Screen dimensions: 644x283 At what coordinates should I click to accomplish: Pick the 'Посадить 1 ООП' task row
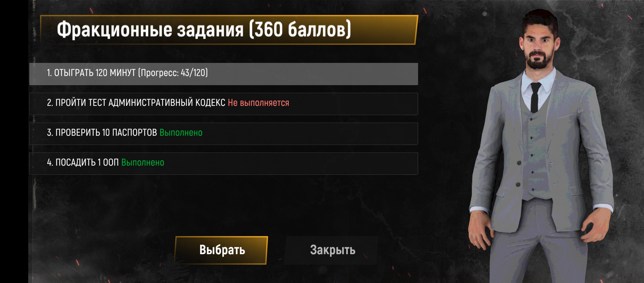[x=224, y=164]
